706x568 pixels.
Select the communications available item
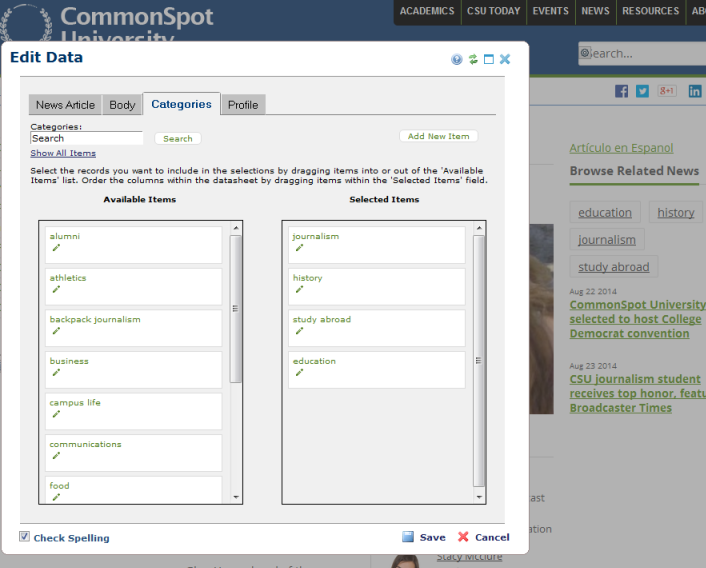133,453
